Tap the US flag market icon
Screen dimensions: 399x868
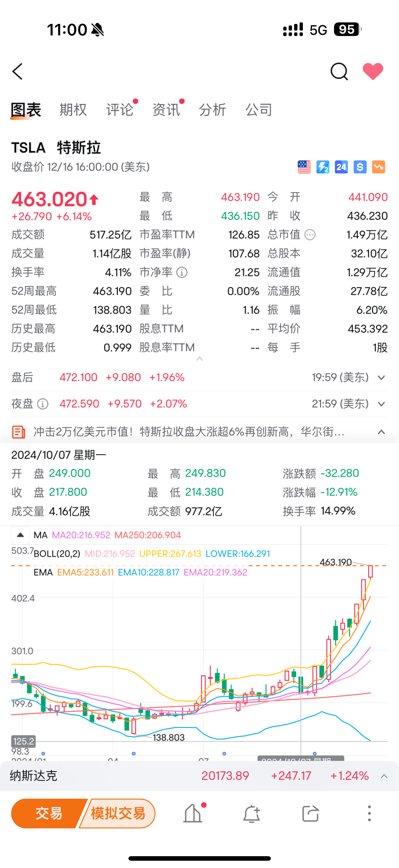point(304,167)
